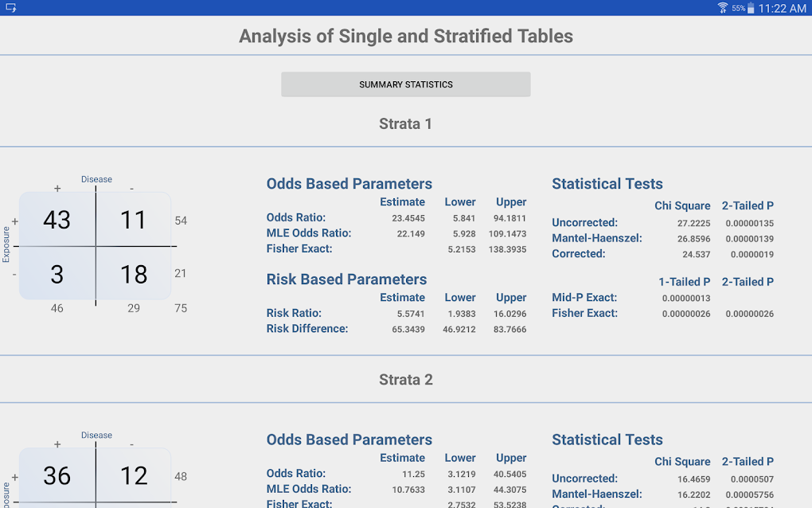The height and width of the screenshot is (508, 812).
Task: Edit the Strata 1 cell with value 18
Action: 133,274
